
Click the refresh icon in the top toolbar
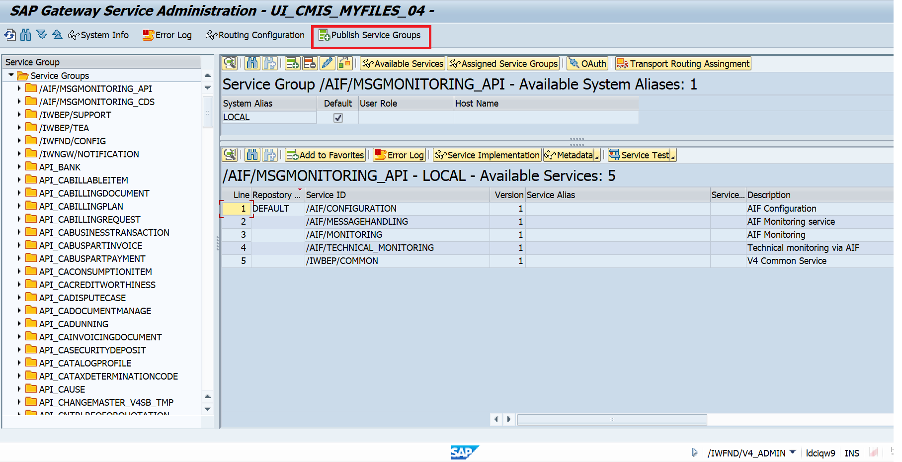click(x=10, y=35)
